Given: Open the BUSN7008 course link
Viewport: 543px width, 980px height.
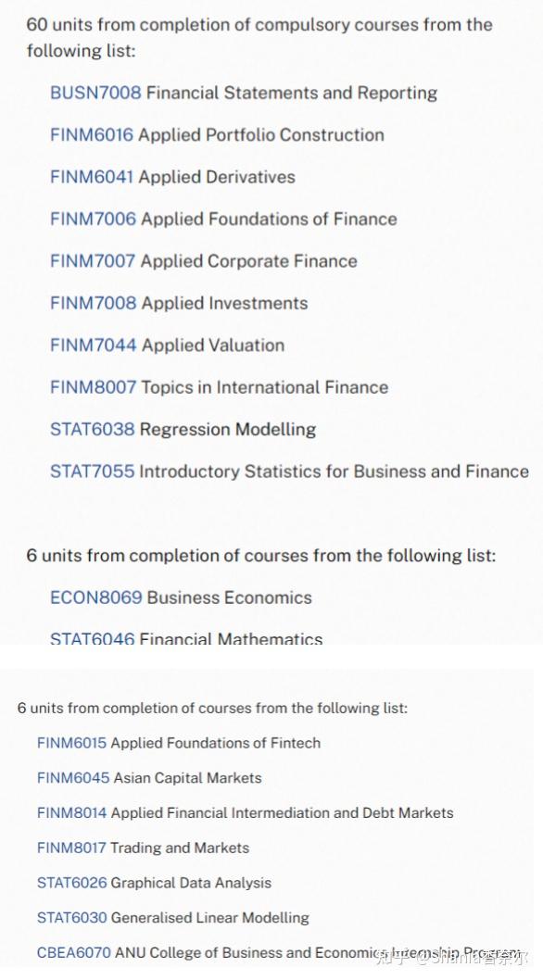Looking at the screenshot, I should tap(95, 94).
